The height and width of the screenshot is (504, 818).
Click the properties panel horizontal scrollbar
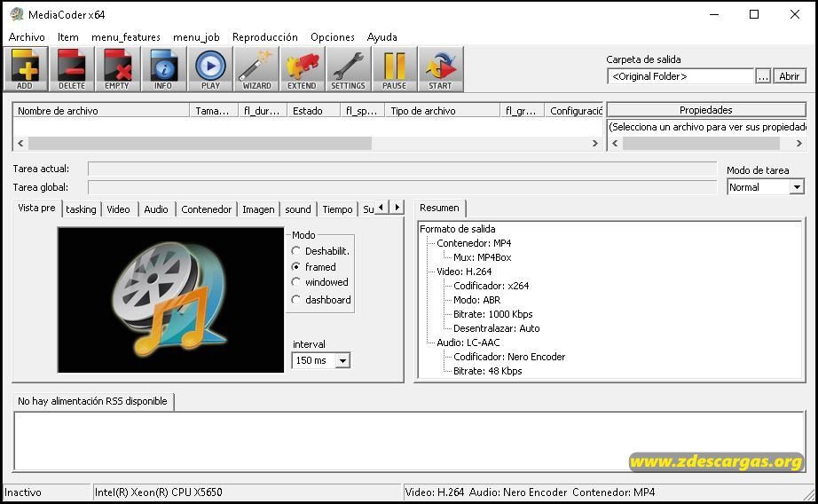click(x=701, y=143)
